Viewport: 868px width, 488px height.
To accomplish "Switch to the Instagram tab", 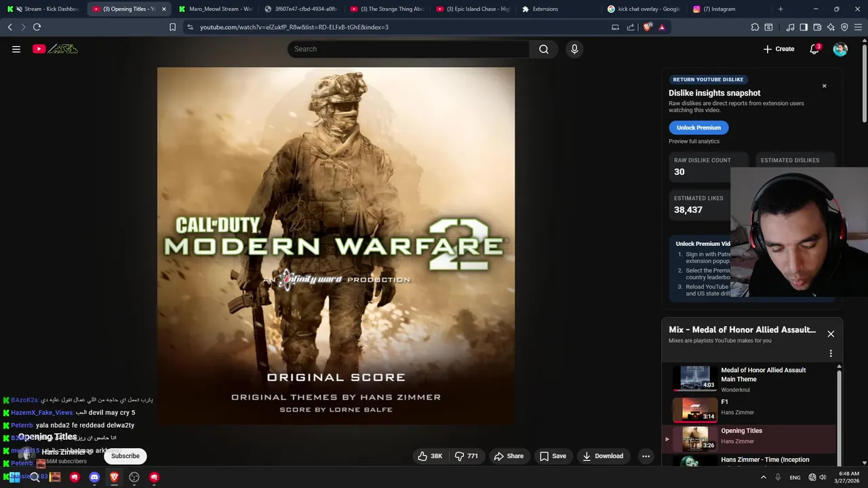I will pos(730,9).
